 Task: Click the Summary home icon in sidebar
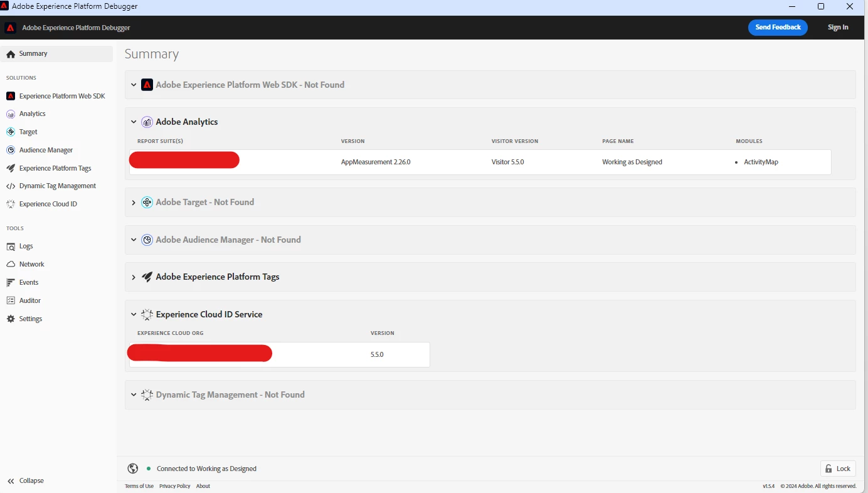(11, 54)
